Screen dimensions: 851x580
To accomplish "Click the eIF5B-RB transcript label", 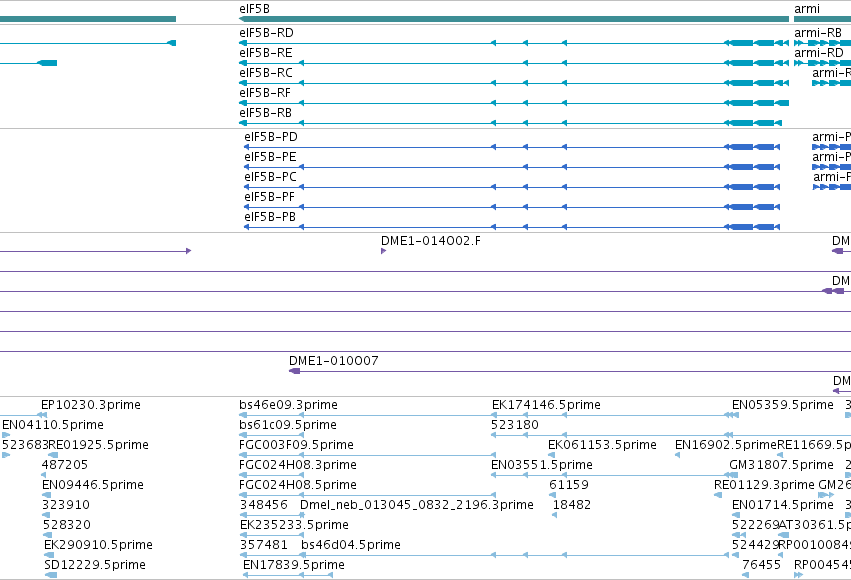I will tap(265, 113).
